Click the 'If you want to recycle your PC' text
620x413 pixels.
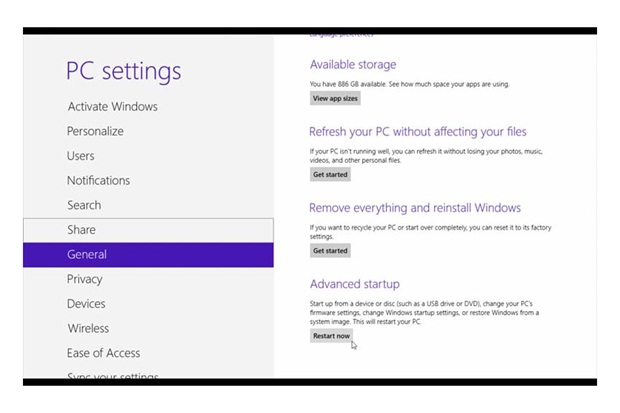pos(430,232)
